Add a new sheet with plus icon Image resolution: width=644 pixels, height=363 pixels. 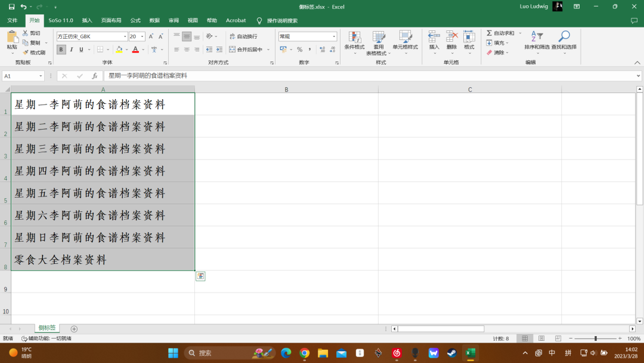point(74,329)
